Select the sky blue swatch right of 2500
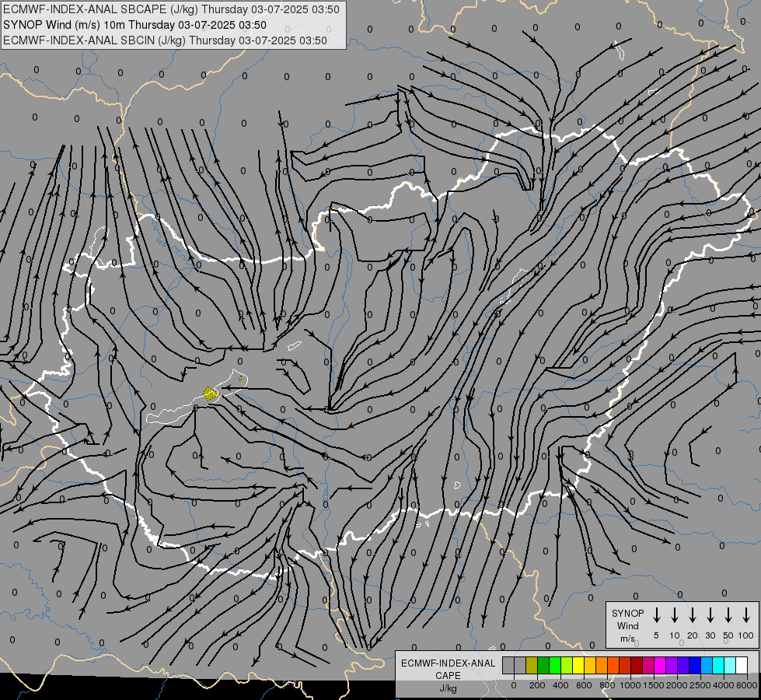The width and height of the screenshot is (761, 700). pyautogui.click(x=707, y=665)
